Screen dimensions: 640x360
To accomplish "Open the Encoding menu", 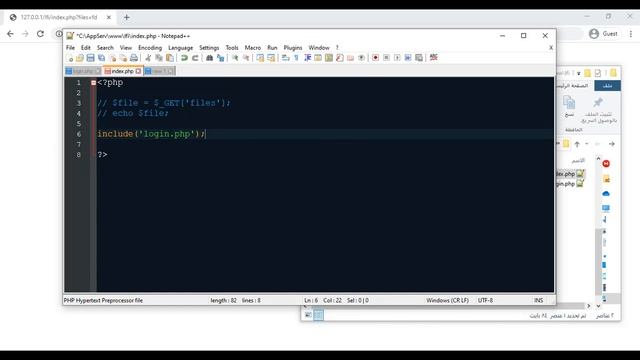I will pos(150,48).
